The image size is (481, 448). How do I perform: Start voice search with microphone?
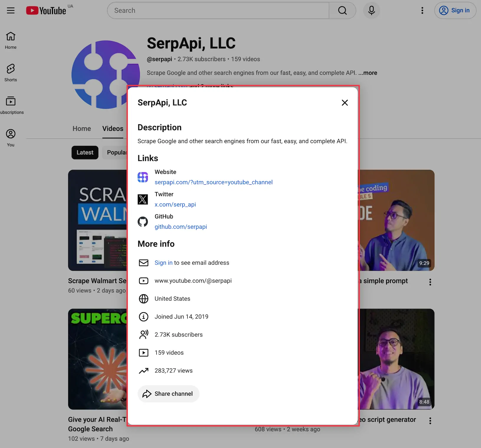372,11
